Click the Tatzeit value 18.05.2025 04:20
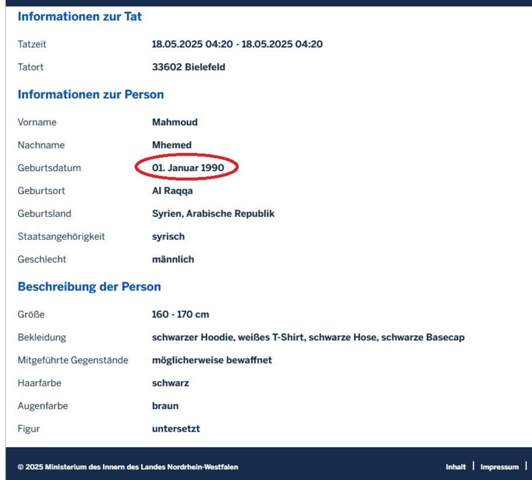 click(x=237, y=44)
